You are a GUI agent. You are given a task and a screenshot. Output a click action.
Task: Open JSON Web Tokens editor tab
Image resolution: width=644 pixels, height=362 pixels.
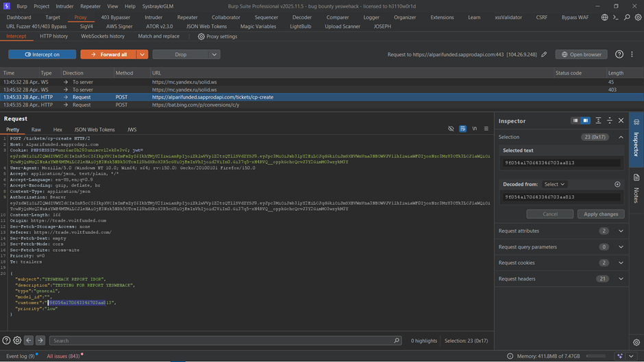click(x=95, y=129)
